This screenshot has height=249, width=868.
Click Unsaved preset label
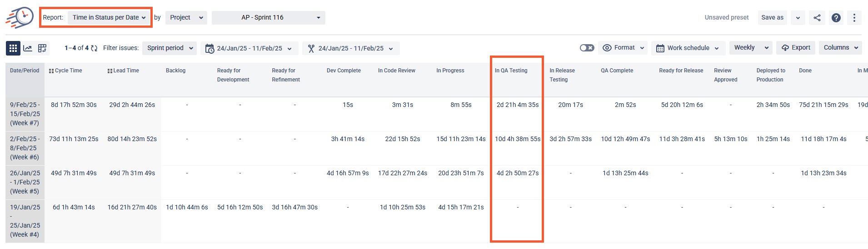coord(726,18)
